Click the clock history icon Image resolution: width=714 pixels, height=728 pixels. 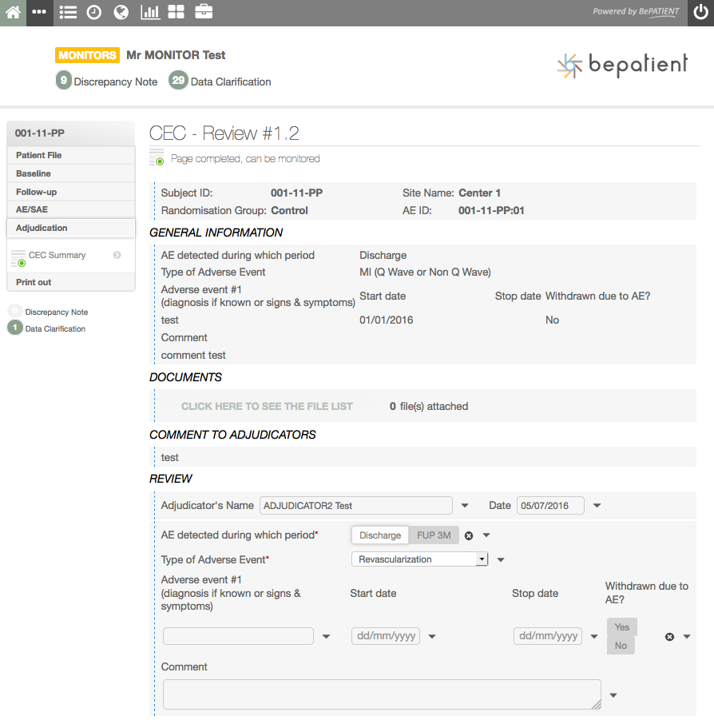tap(94, 13)
